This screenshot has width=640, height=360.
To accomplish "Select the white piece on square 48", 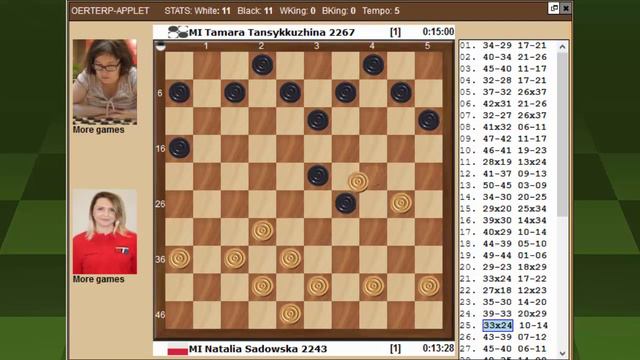I will pos(290,314).
